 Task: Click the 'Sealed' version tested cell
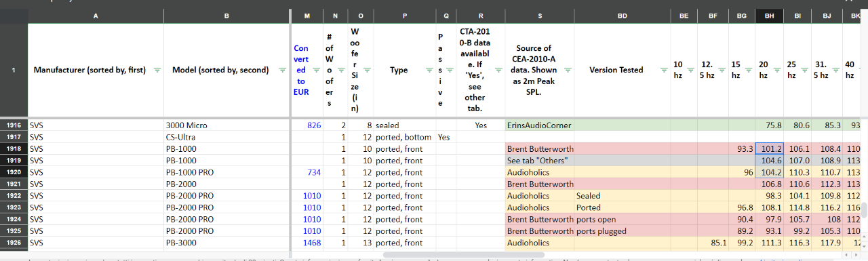click(x=622, y=196)
